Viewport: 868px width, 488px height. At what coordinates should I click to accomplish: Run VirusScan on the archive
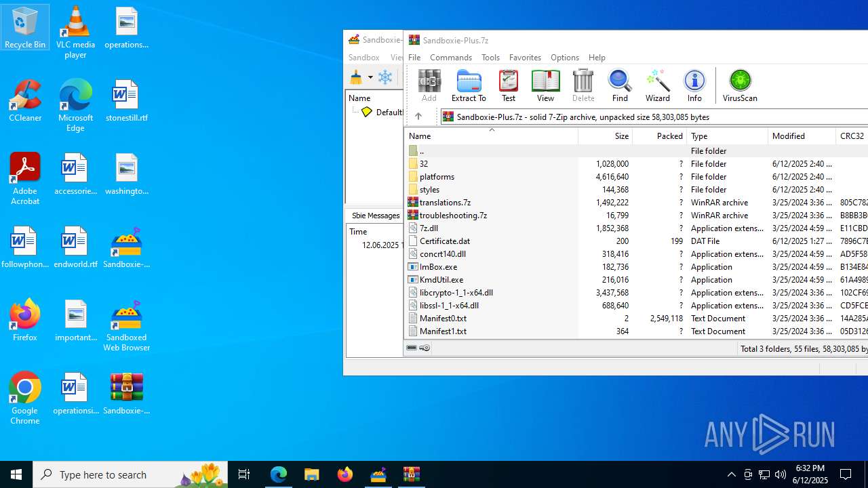[740, 85]
